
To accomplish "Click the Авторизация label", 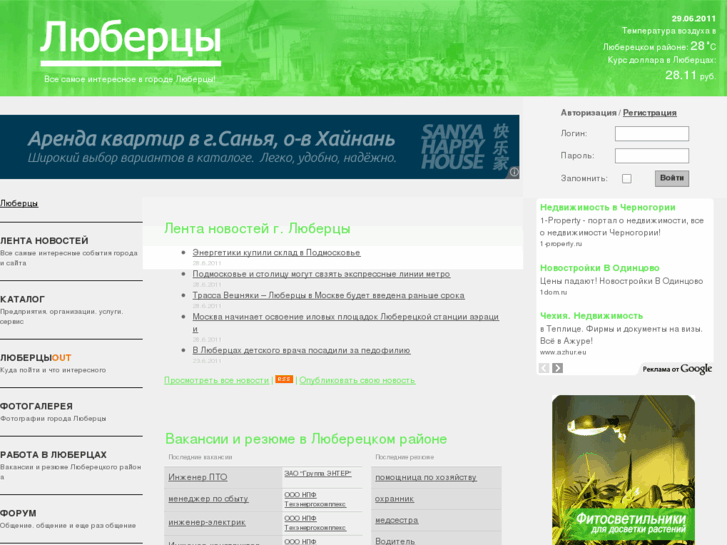I will [x=588, y=113].
